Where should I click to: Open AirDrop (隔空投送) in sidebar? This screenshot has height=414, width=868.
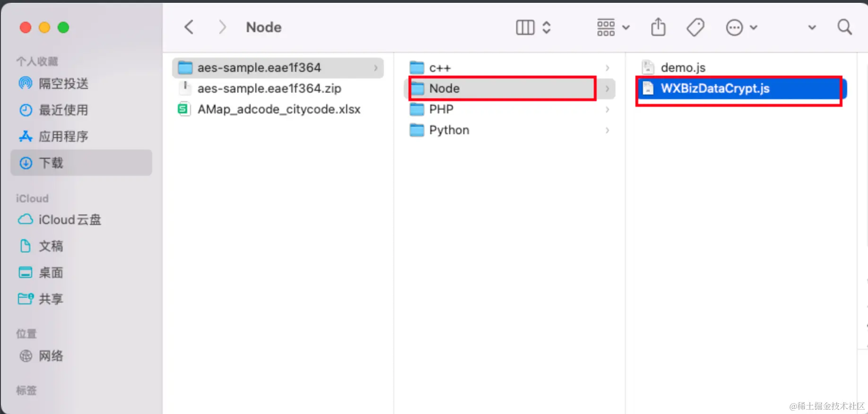[x=63, y=84]
